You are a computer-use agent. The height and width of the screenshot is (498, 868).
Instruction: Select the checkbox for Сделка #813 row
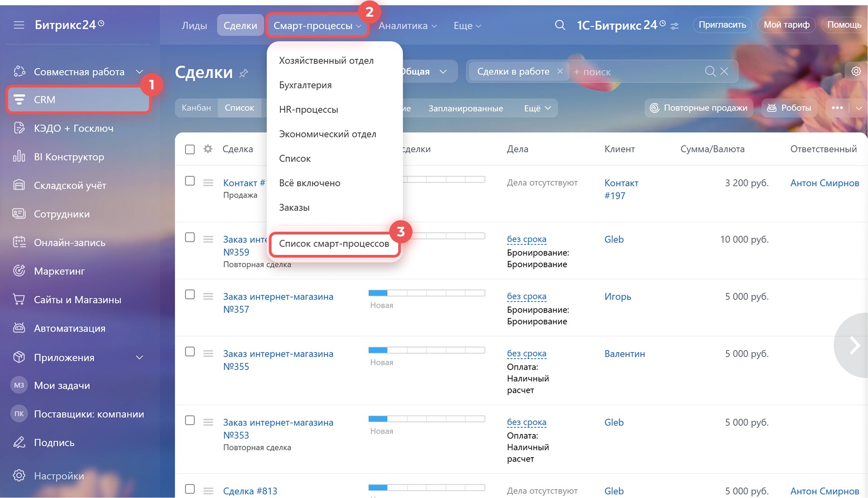click(190, 489)
